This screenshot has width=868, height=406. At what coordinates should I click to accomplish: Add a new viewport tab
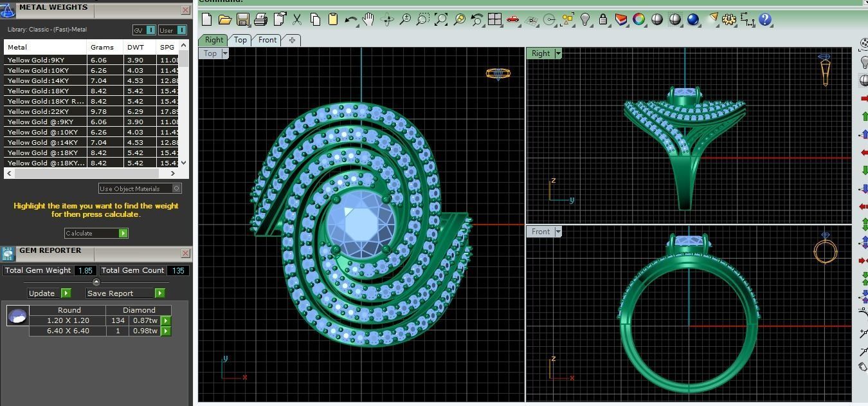click(292, 40)
